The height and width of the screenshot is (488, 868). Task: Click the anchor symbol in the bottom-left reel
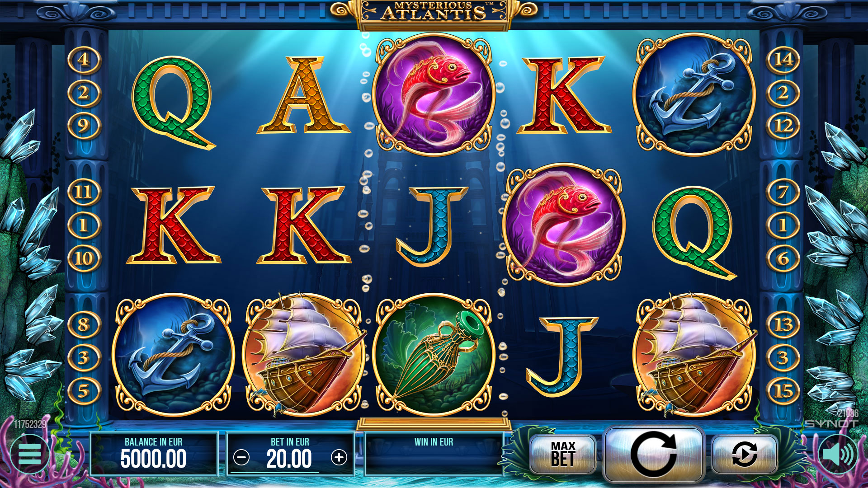(x=173, y=355)
